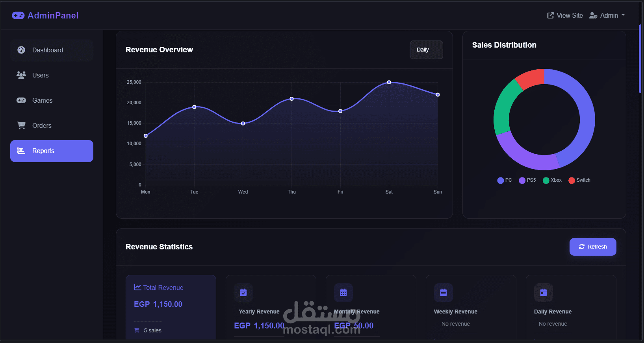Click the 'Sat' x-axis label
Screen dimensions: 644x343
click(389, 192)
